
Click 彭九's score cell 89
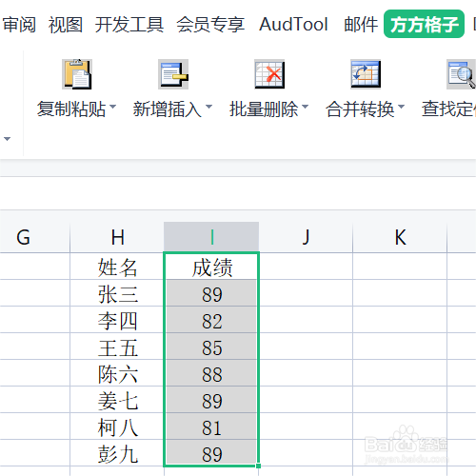[211, 453]
